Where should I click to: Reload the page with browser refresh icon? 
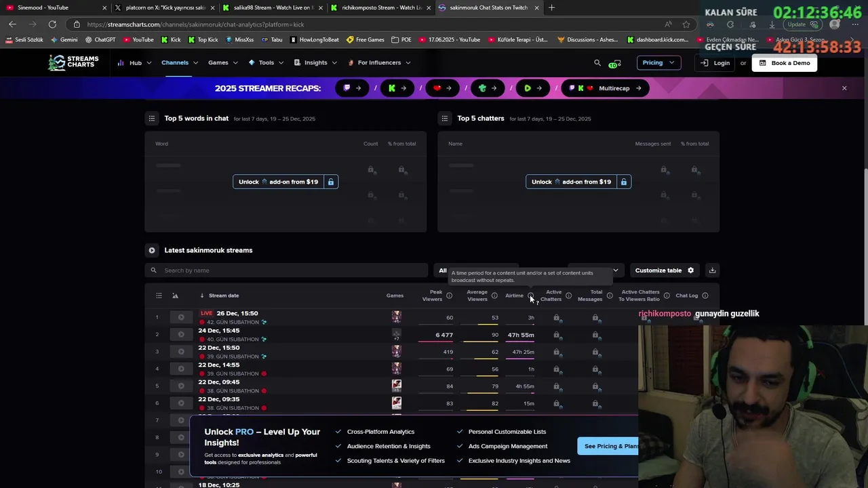tap(52, 24)
